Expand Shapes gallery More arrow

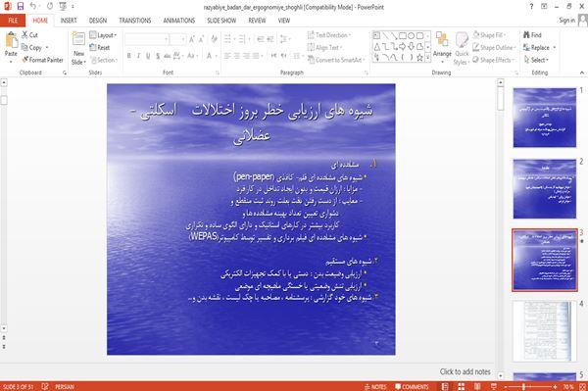click(428, 58)
